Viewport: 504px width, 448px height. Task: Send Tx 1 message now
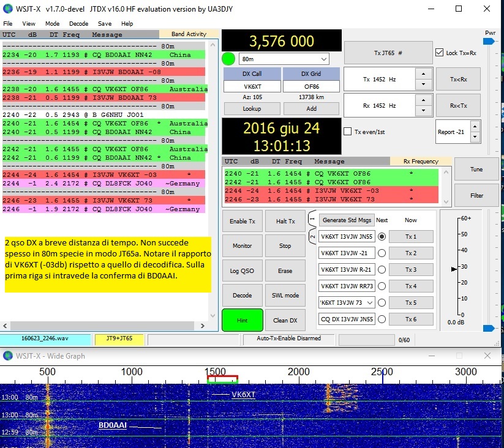tap(411, 237)
